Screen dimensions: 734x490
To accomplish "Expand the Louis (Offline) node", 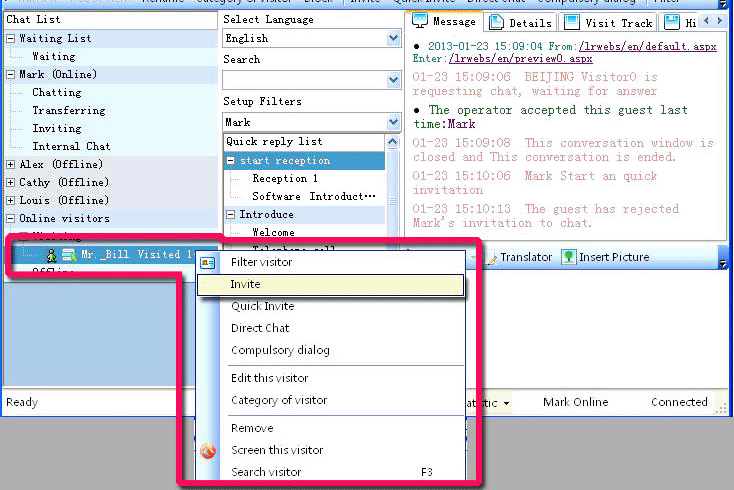I will [10, 201].
